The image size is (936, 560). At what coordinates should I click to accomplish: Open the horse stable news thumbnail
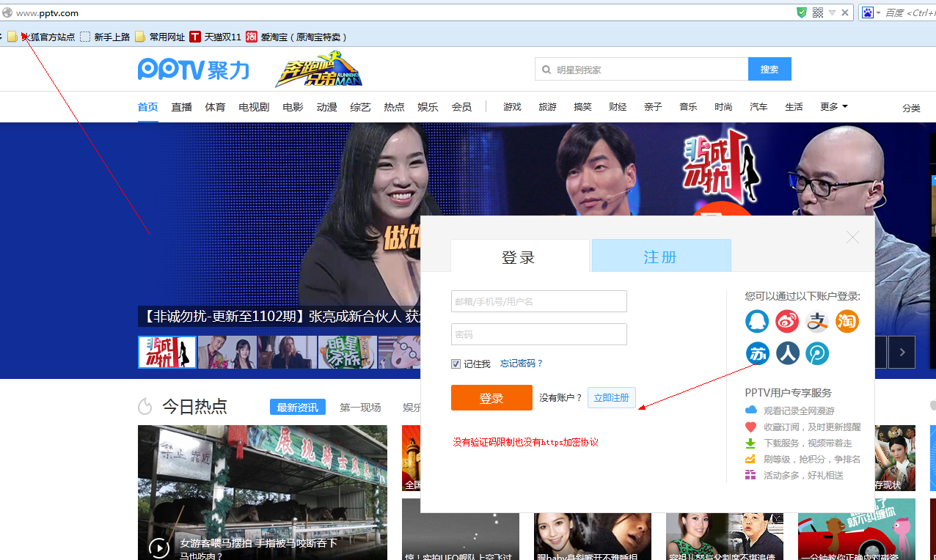pyautogui.click(x=263, y=493)
